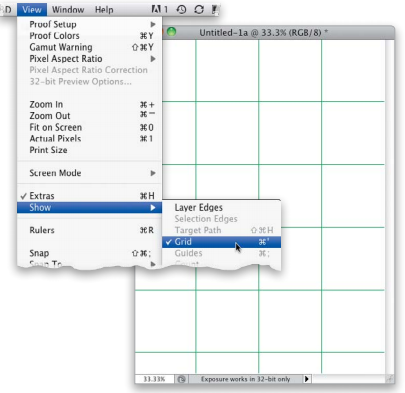Viewport: 405px width, 393px height.
Task: Expand the Pixel Aspect Ratio submenu
Action: click(x=89, y=59)
